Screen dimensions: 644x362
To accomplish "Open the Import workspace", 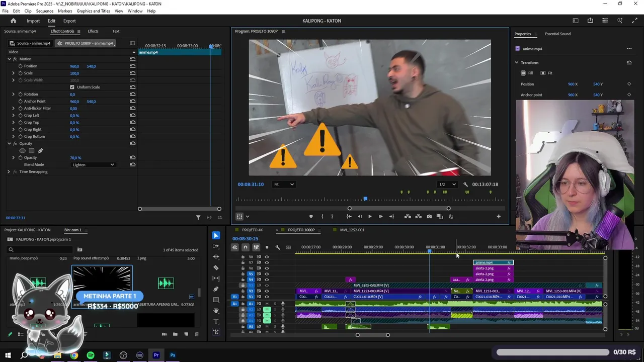I will tap(33, 21).
